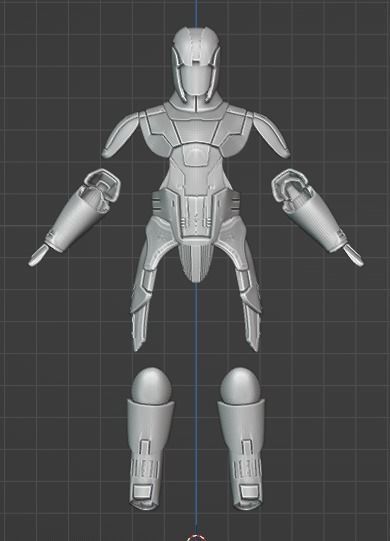Image resolution: width=390 pixels, height=541 pixels.
Task: Click the rounded knee cap on the screen's left
Action: point(151,385)
